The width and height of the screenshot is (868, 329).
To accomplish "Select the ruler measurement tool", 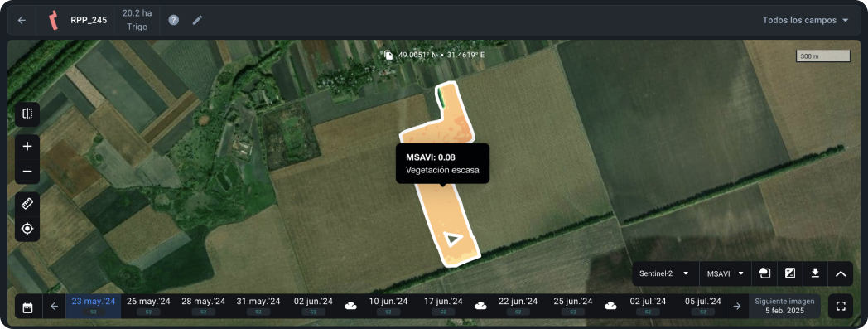I will [27, 204].
